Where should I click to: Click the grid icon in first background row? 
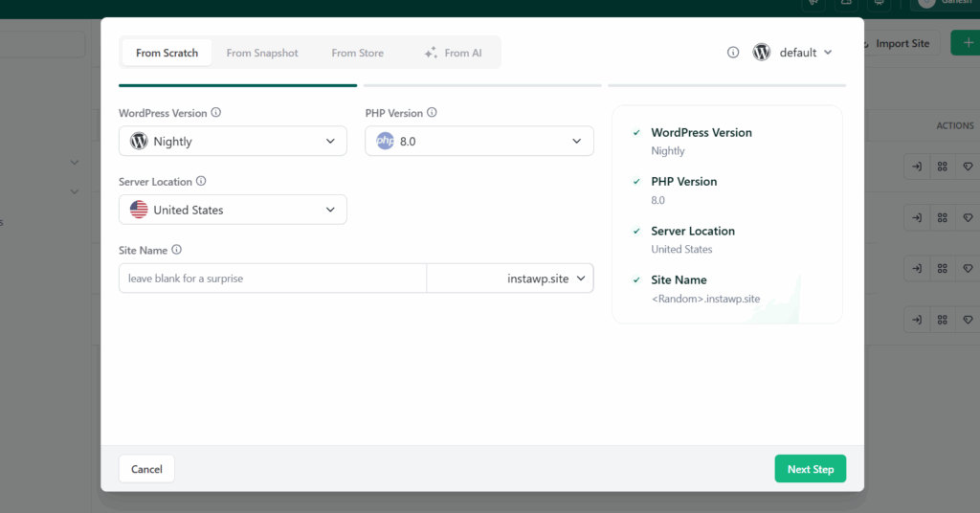click(x=943, y=167)
